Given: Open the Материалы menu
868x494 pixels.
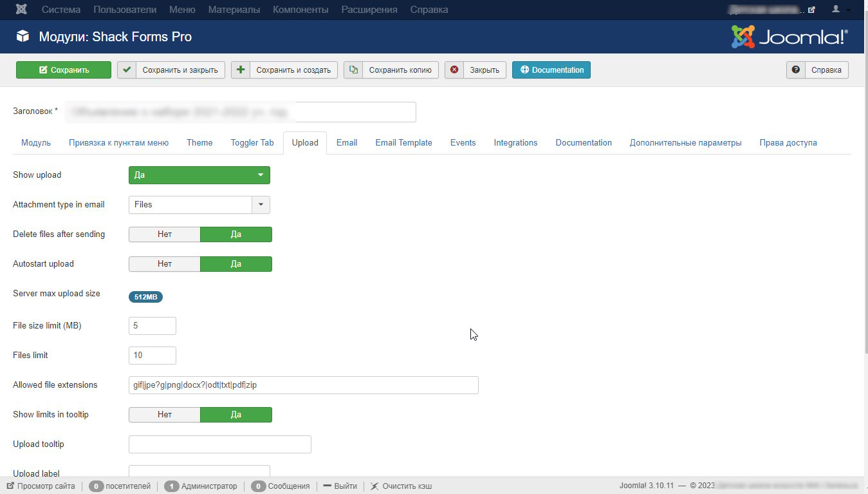Looking at the screenshot, I should (x=234, y=10).
